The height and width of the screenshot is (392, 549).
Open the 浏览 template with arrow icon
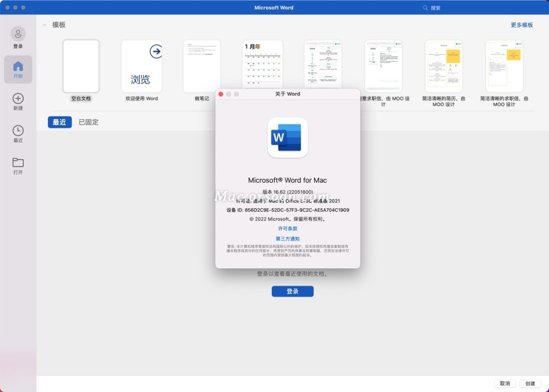[x=141, y=66]
